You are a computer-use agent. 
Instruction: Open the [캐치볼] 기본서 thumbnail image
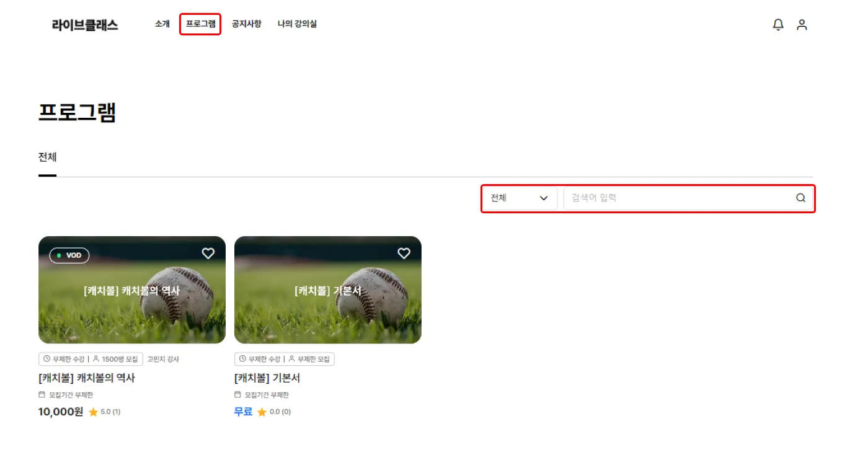point(328,290)
